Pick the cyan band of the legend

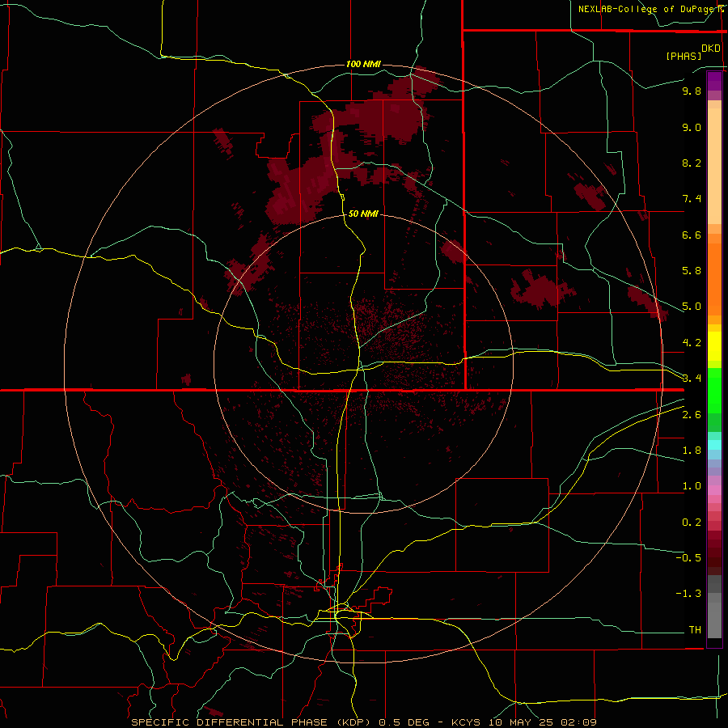click(714, 445)
